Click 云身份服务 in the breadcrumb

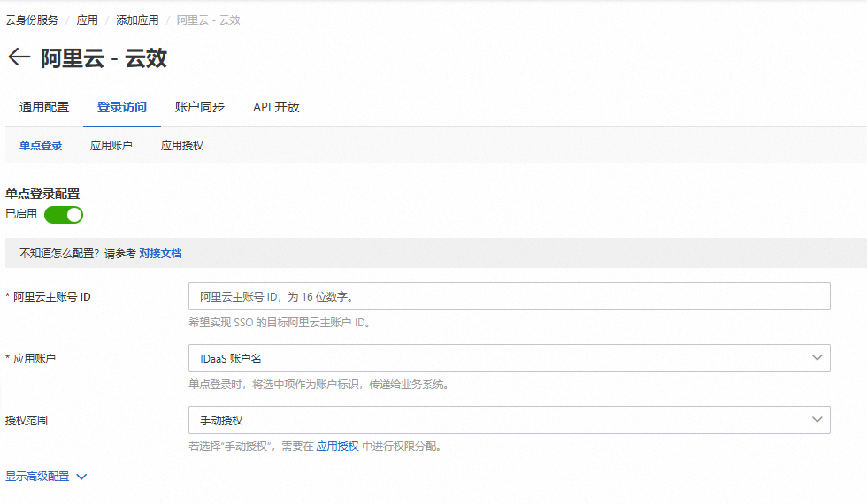[x=32, y=19]
